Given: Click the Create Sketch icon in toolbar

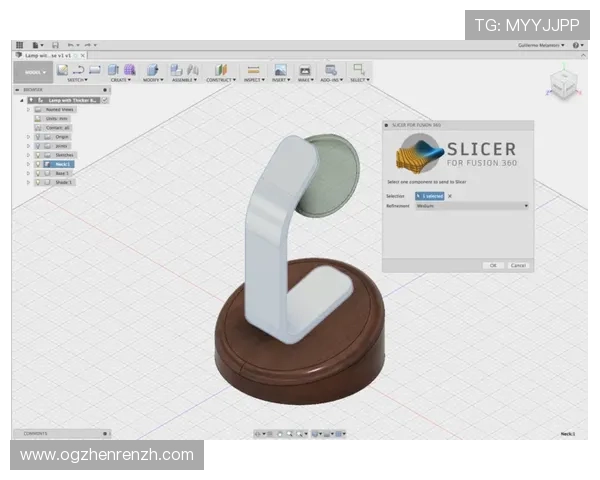Looking at the screenshot, I should tap(63, 70).
